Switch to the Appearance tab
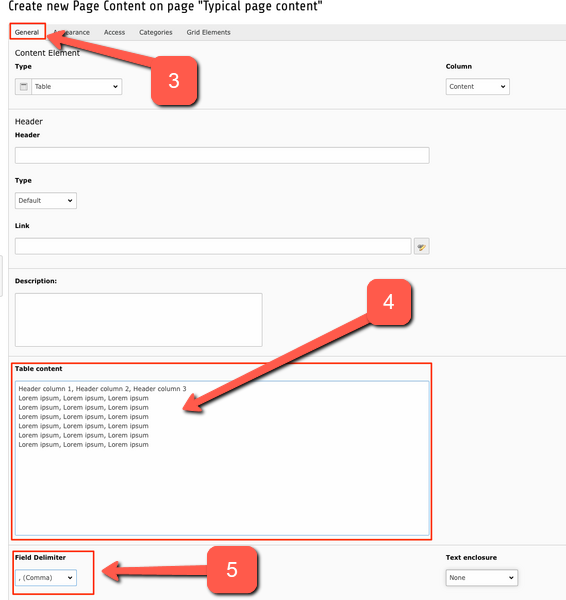This screenshot has height=600, width=566. coord(72,32)
